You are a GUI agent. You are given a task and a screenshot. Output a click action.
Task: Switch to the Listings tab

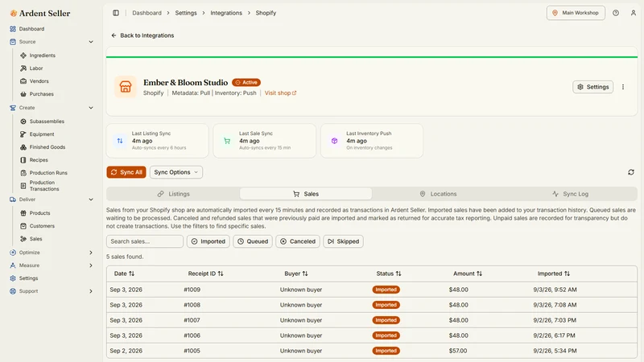(x=173, y=194)
